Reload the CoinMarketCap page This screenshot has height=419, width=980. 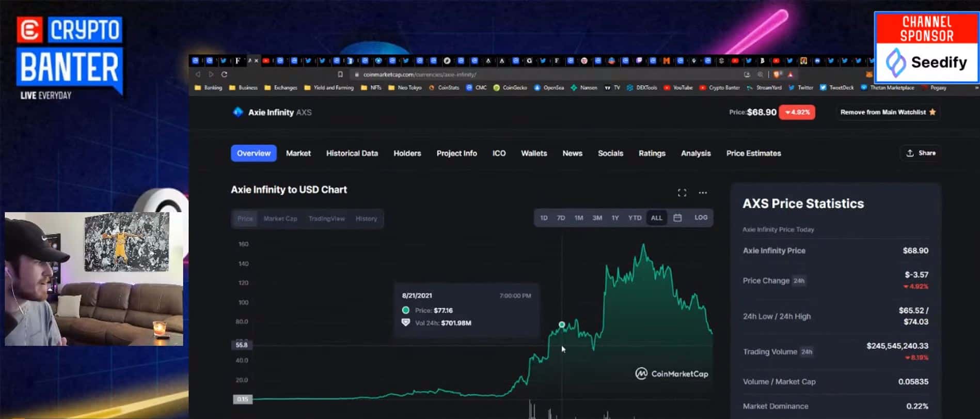click(x=224, y=74)
